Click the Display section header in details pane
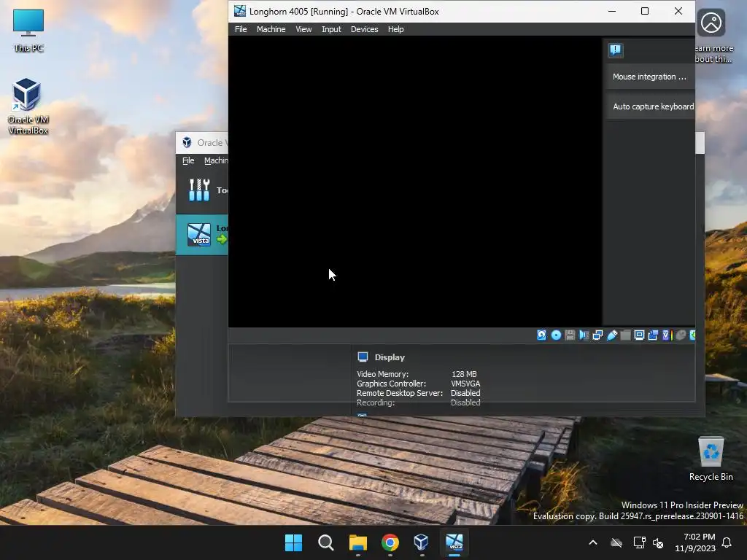747x560 pixels. 390,357
